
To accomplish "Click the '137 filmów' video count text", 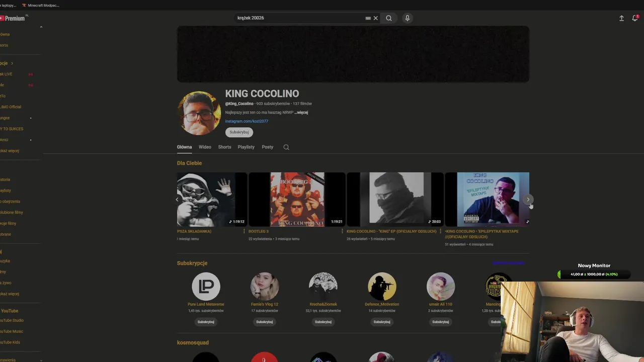I will coord(302,104).
